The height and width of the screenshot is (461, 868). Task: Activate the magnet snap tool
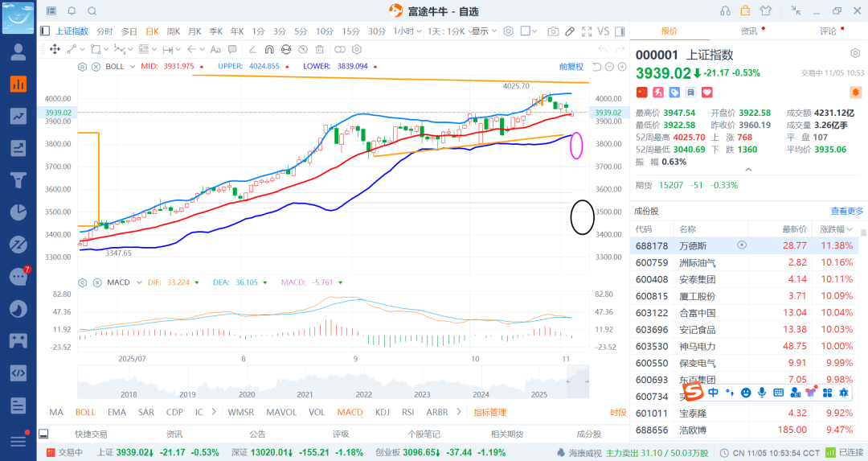click(x=269, y=49)
